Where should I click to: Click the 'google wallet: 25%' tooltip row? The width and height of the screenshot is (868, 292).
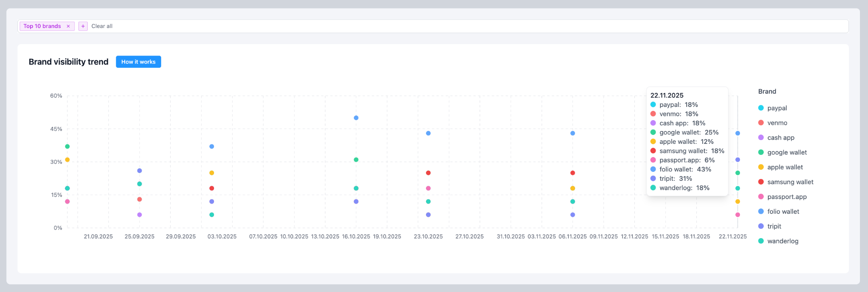(684, 132)
